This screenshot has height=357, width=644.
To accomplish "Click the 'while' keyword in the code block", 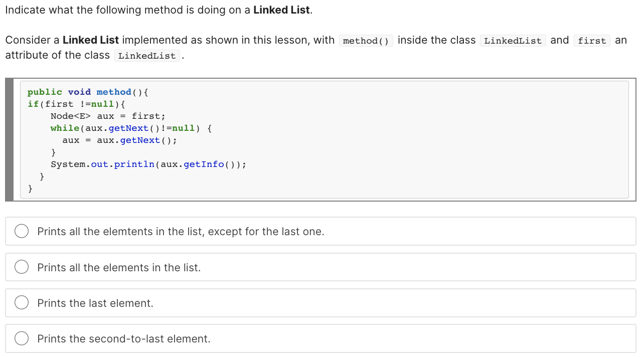I will pos(65,128).
